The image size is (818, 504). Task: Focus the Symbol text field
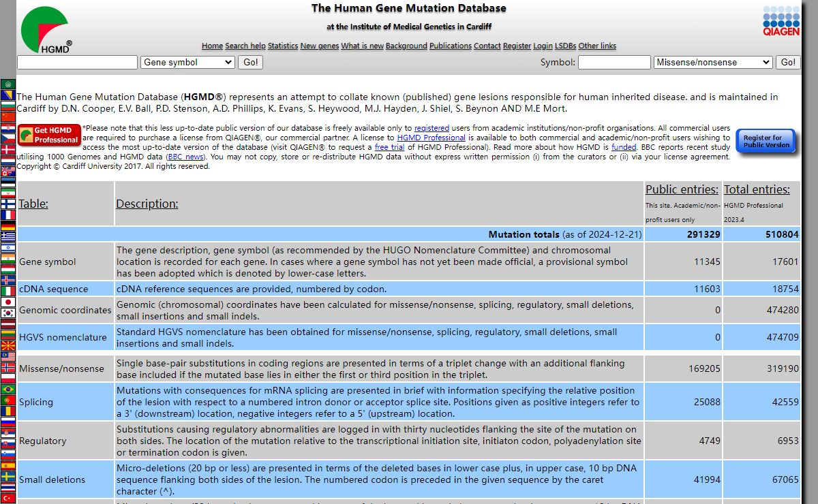[614, 62]
